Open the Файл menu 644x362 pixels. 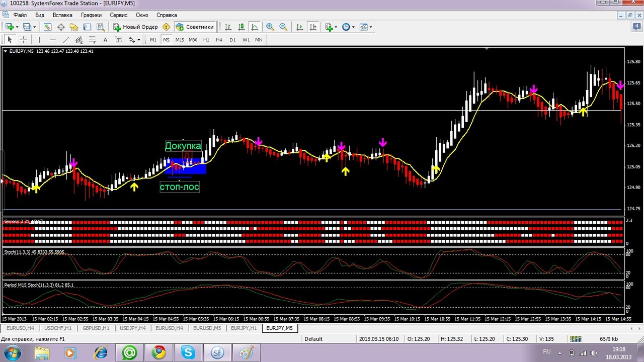[x=20, y=15]
